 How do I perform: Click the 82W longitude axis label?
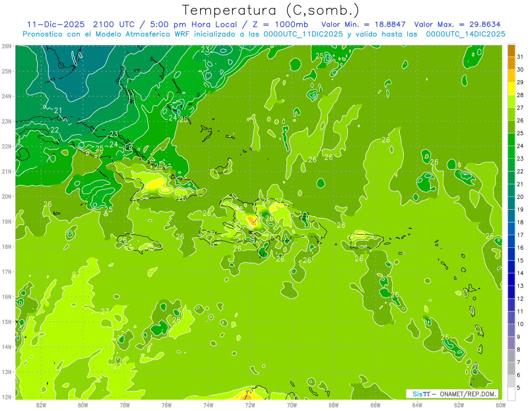(x=41, y=405)
